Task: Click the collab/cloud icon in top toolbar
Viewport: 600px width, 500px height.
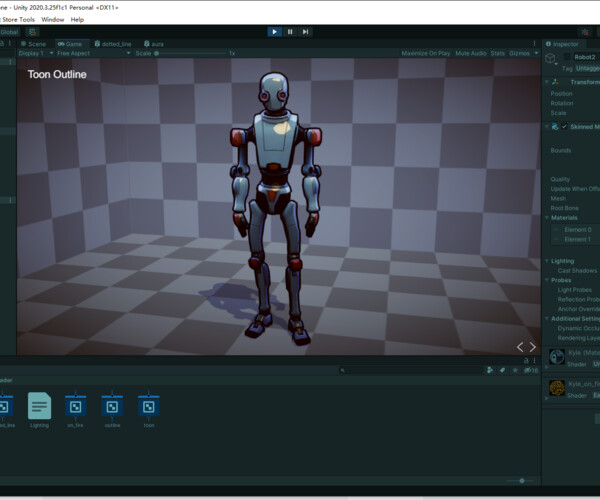Action: click(x=585, y=32)
